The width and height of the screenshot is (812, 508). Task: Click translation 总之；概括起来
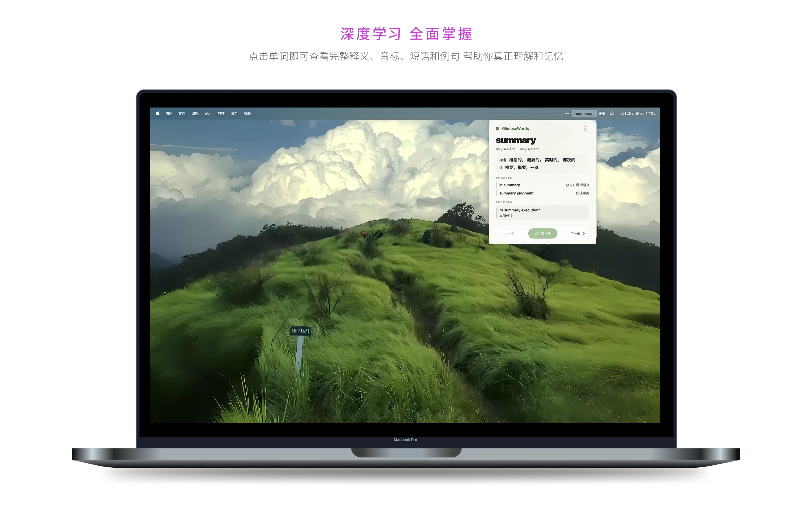tap(577, 185)
